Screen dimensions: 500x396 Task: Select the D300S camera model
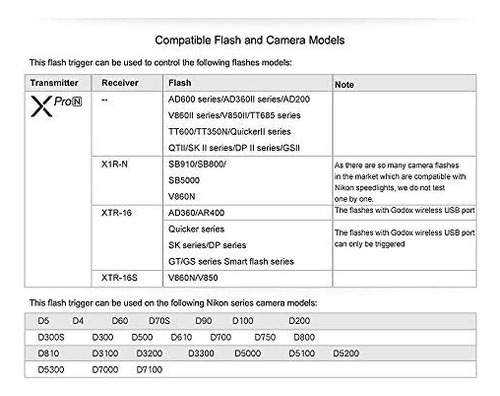(51, 337)
